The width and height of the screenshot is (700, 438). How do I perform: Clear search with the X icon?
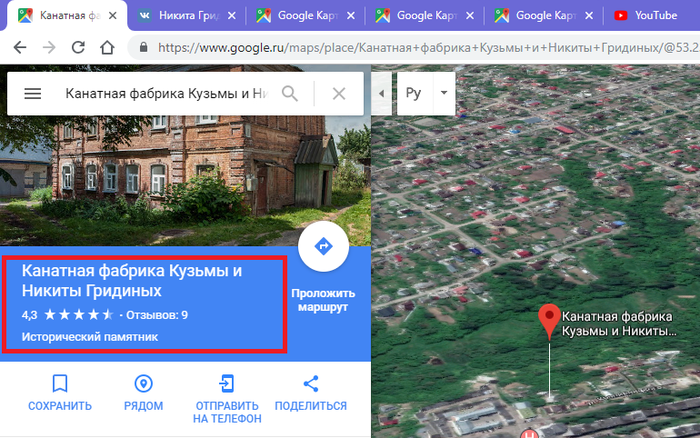click(x=339, y=93)
